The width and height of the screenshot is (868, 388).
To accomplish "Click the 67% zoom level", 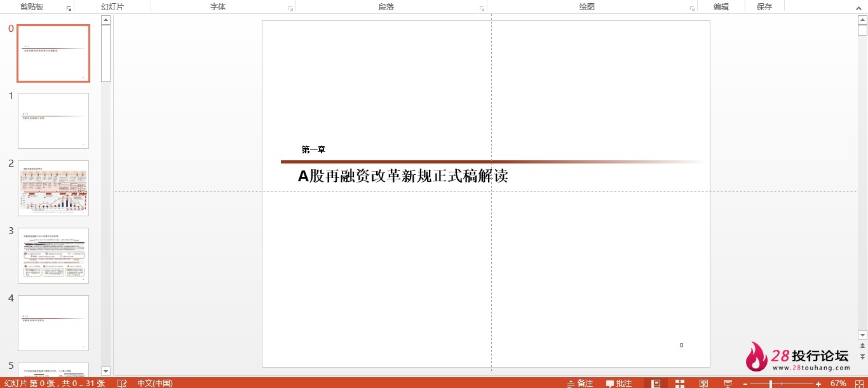I will 838,384.
